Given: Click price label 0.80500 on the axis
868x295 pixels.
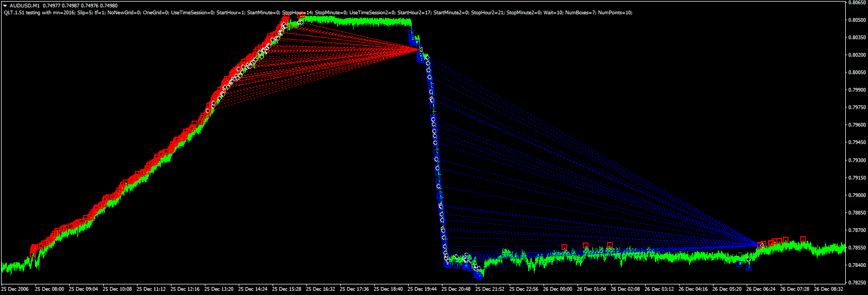Looking at the screenshot, I should (x=857, y=20).
